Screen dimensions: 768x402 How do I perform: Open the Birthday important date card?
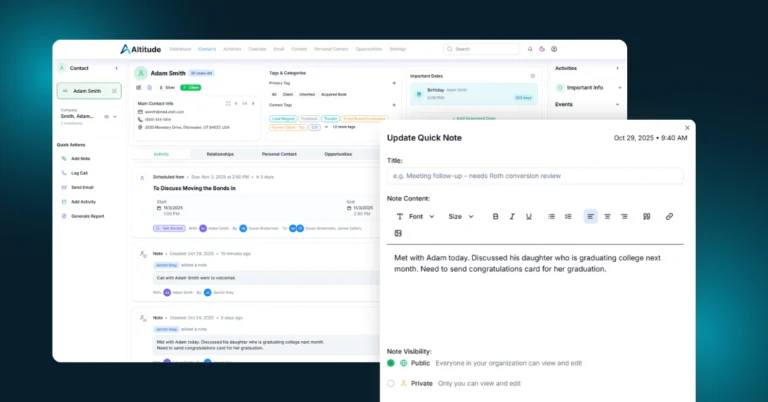point(474,94)
